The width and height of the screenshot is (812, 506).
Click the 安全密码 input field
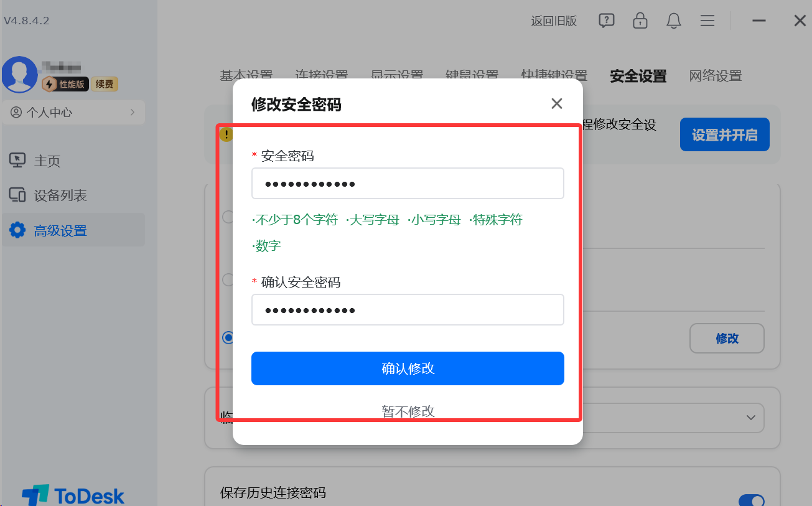pyautogui.click(x=408, y=184)
